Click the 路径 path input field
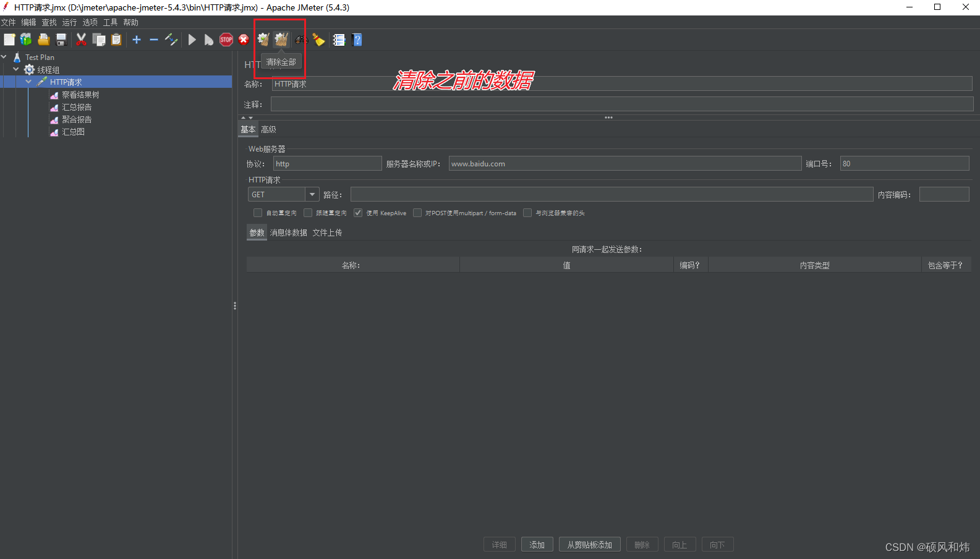The height and width of the screenshot is (559, 980). click(x=612, y=194)
